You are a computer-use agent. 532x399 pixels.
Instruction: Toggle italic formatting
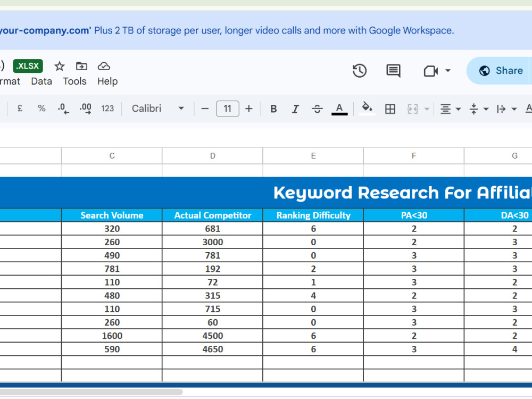tap(295, 109)
